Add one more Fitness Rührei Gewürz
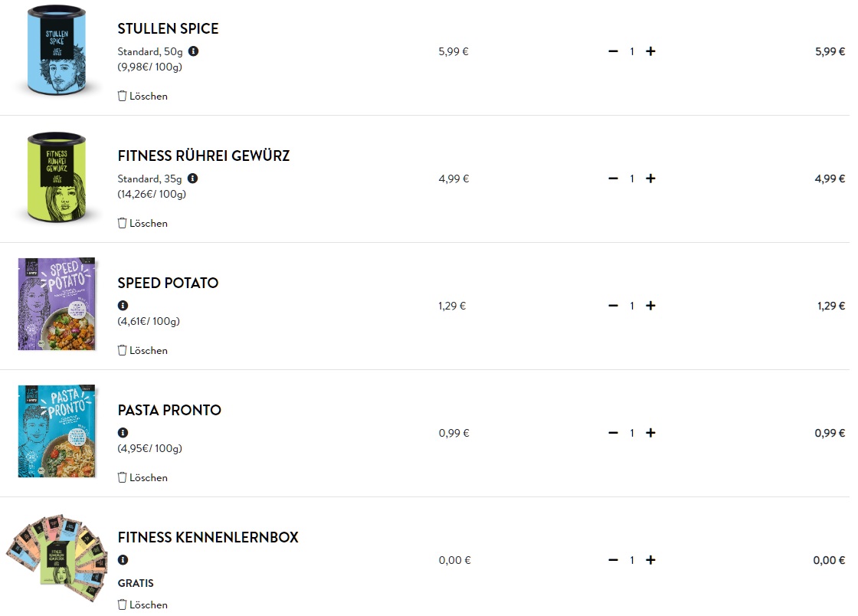 650,179
